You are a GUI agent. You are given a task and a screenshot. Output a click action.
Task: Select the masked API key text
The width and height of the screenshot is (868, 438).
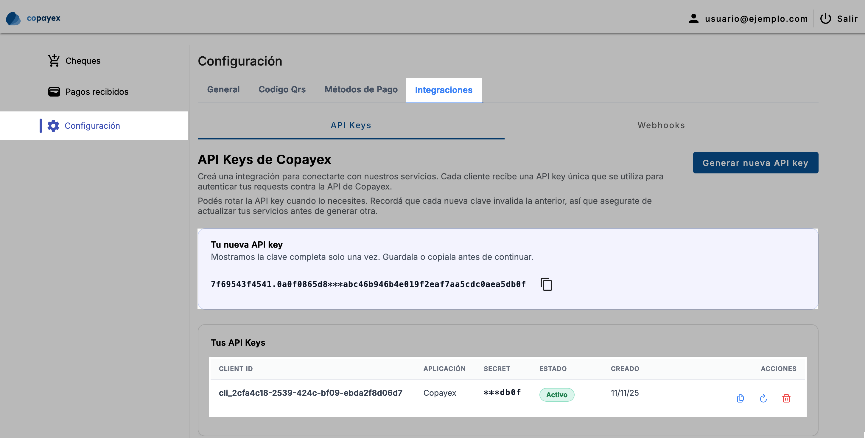tap(368, 284)
